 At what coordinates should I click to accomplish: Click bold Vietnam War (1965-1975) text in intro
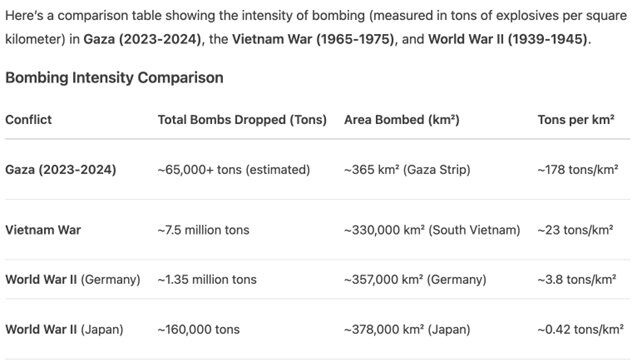pos(314,39)
